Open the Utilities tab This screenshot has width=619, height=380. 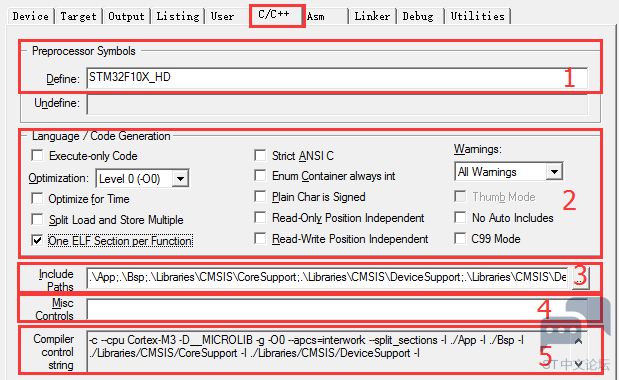(478, 16)
